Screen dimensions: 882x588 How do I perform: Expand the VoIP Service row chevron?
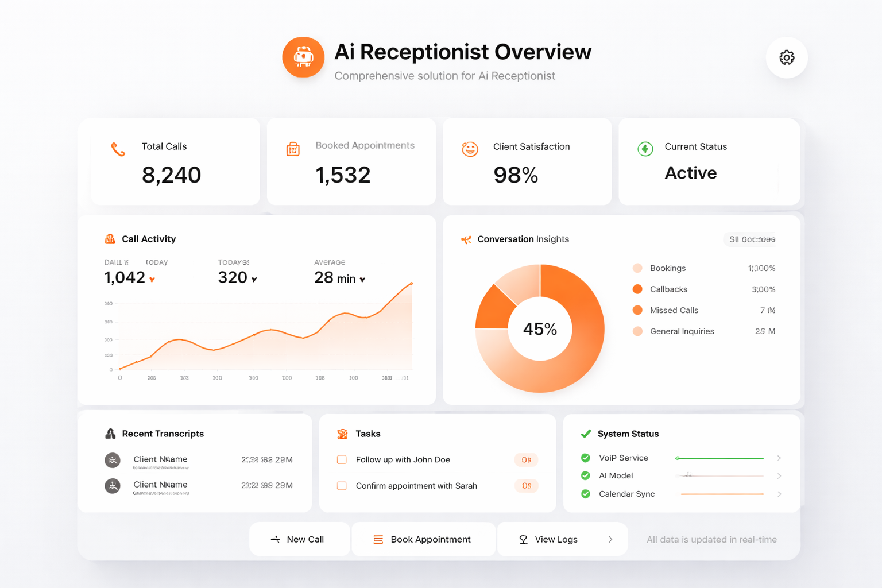point(779,458)
